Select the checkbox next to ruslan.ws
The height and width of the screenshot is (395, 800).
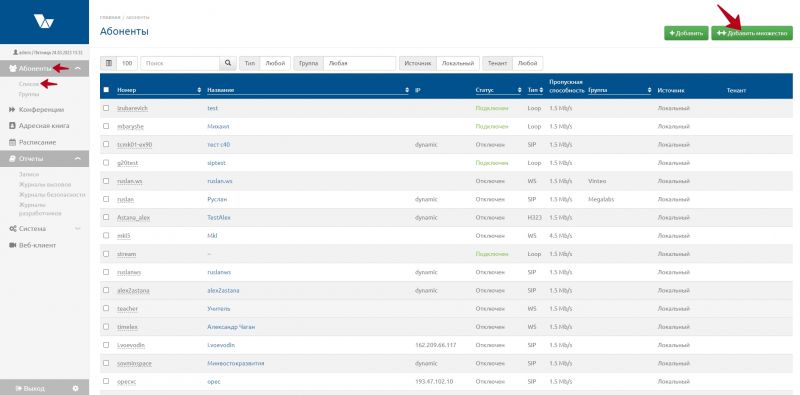(106, 181)
